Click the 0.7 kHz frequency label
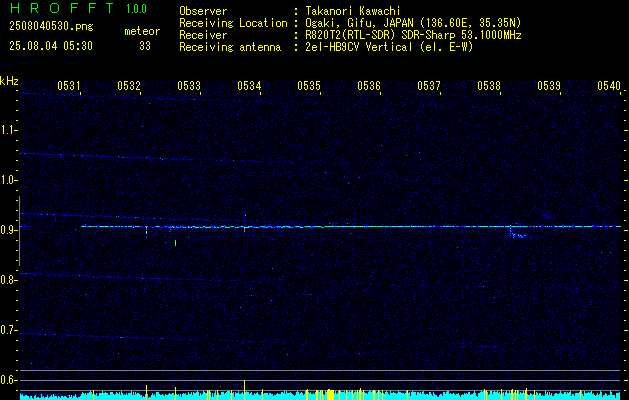Screen dimensions: 629x400 [x=8, y=330]
